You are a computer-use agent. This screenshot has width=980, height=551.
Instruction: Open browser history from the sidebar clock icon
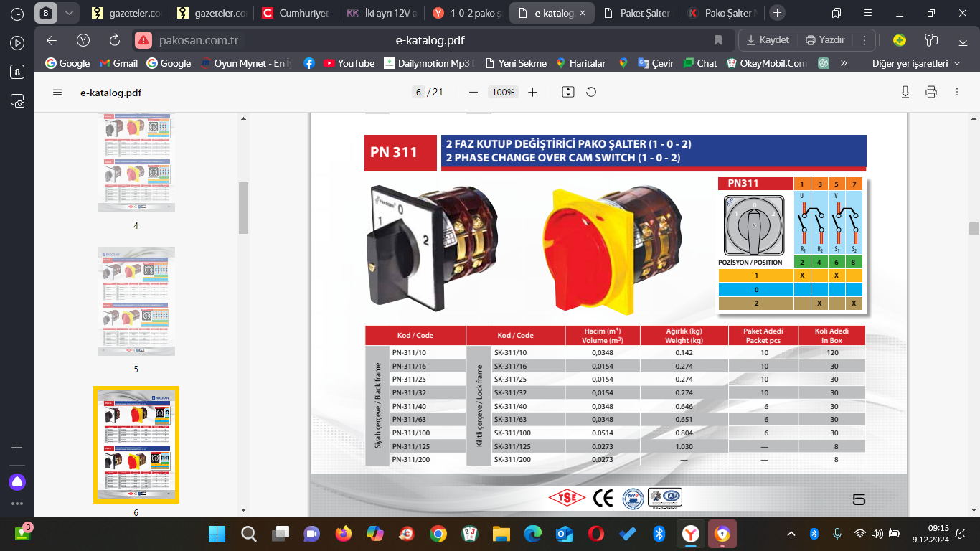18,13
